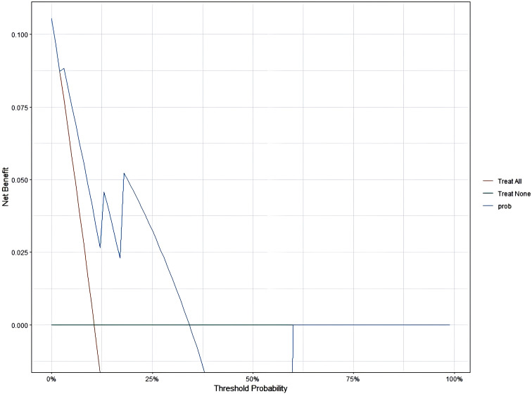Click the prob curve vertical jump near 60%
532x394 pixels.
pos(293,348)
